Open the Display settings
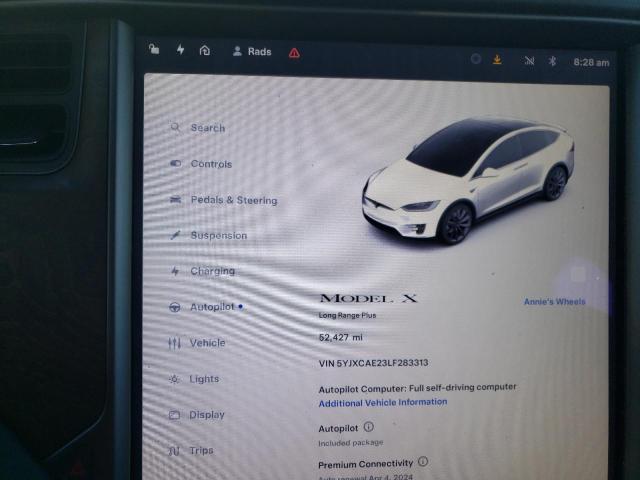 [x=197, y=415]
